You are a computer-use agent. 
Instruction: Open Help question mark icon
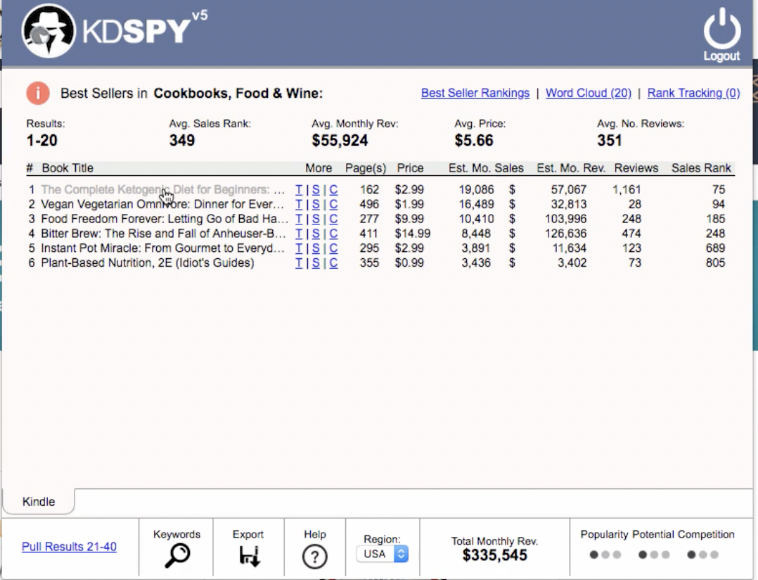pos(315,557)
